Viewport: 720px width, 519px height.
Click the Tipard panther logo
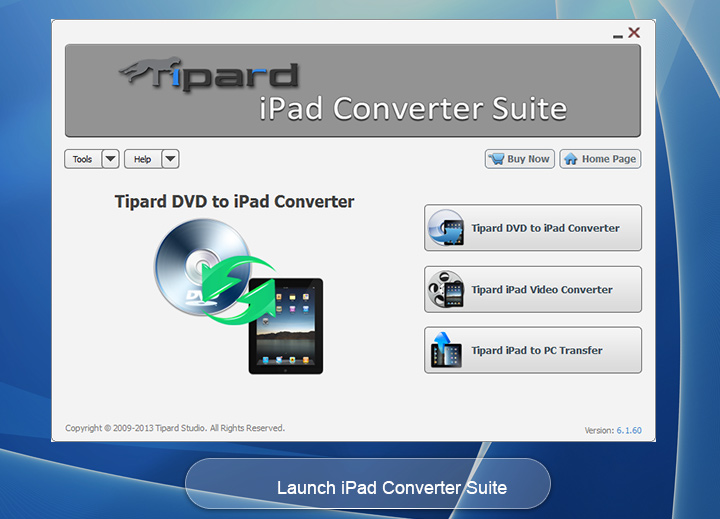(209, 73)
